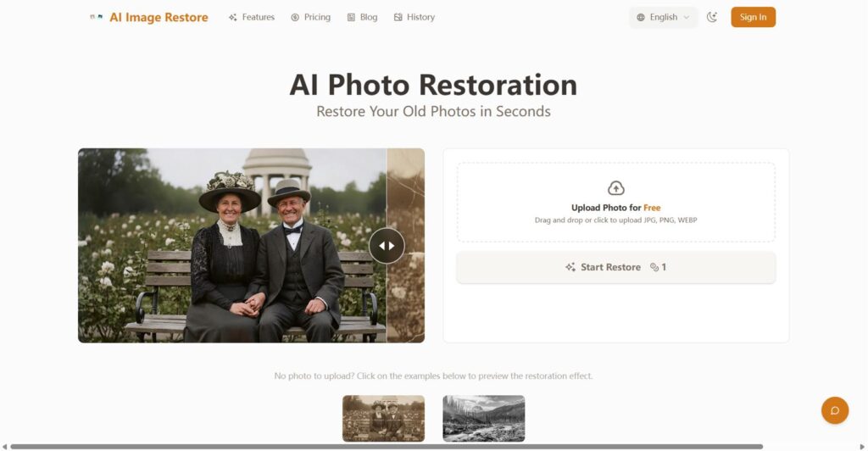
Task: Click the horizontal scrollbar at the bottom
Action: [x=386, y=447]
